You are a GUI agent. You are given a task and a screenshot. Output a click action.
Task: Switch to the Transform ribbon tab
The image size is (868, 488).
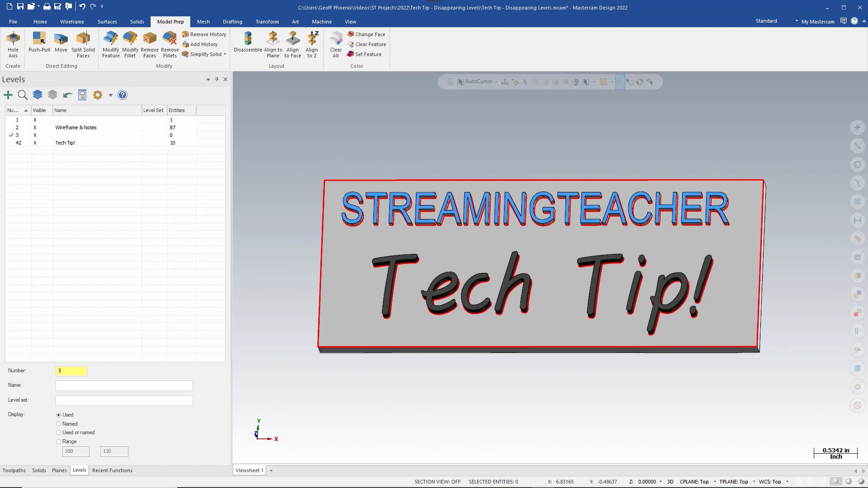(x=267, y=22)
